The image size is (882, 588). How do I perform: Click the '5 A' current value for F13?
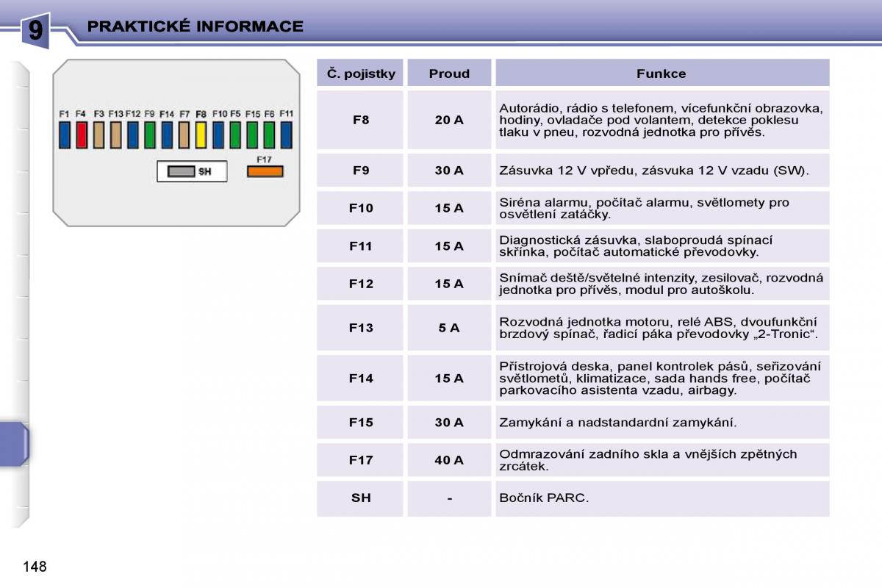[449, 328]
